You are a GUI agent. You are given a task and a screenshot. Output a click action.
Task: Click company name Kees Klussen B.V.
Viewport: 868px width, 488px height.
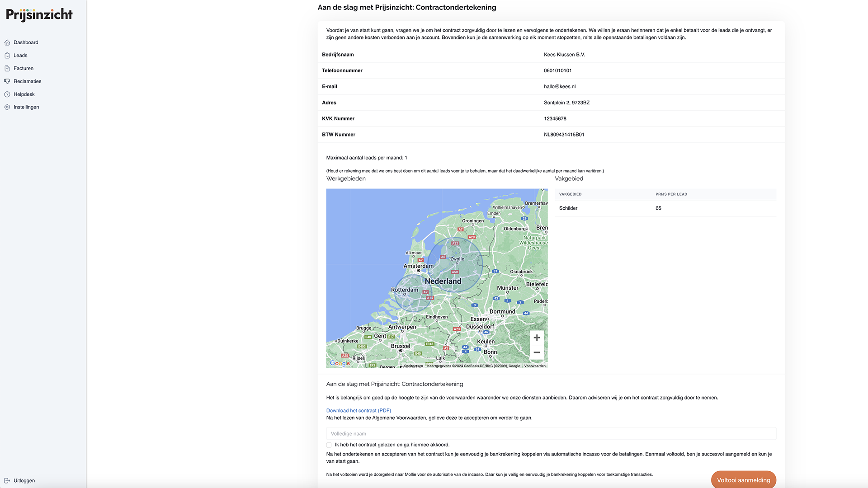(x=564, y=55)
